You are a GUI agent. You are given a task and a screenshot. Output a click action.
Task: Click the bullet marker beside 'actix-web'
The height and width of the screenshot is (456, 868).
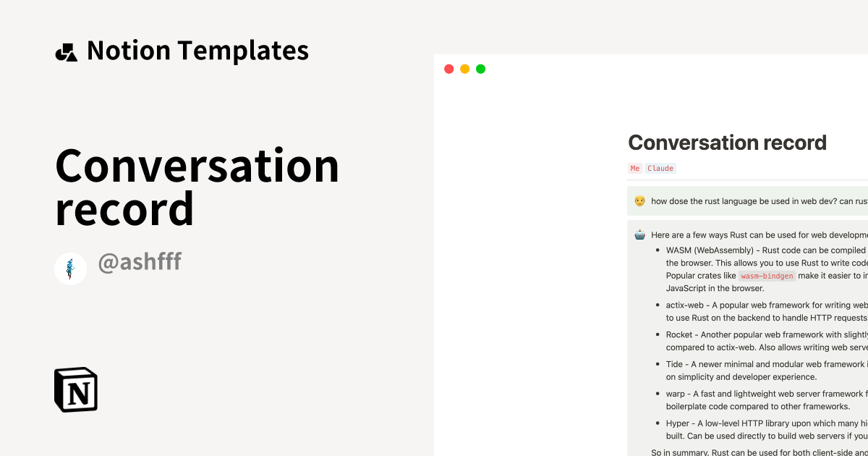pos(658,305)
